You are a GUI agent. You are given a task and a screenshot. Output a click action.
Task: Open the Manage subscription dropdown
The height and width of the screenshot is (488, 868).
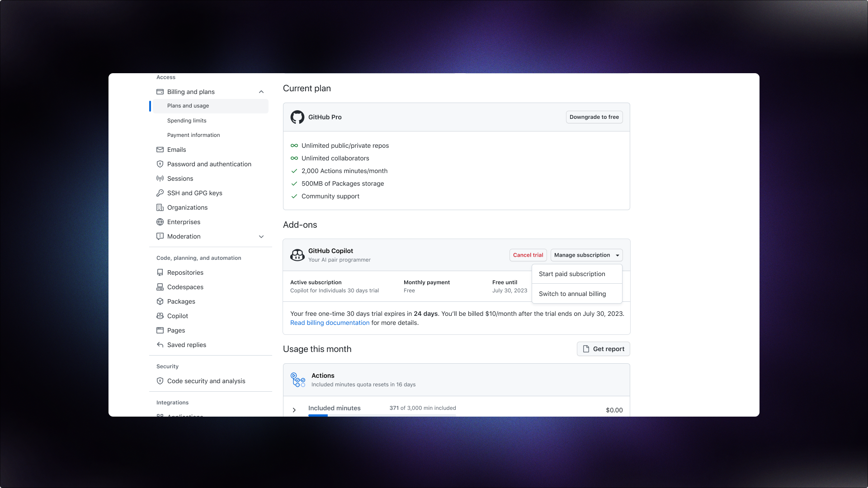click(x=586, y=255)
